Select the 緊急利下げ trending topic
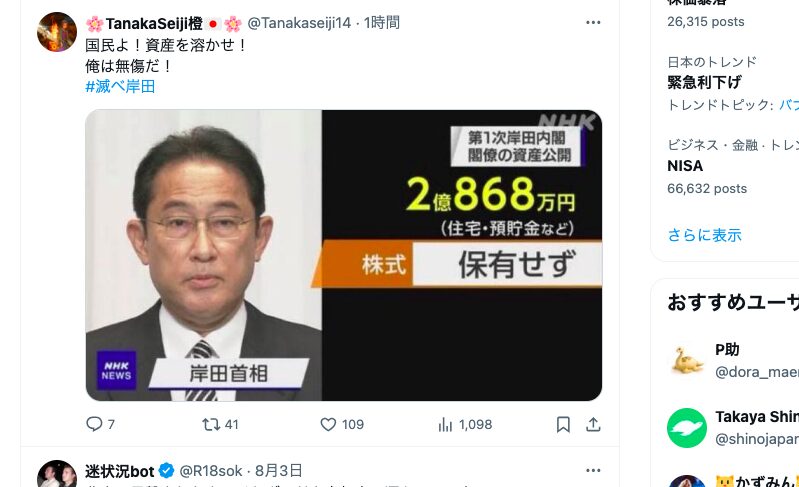Screen dimensions: 799x487 click(704, 82)
